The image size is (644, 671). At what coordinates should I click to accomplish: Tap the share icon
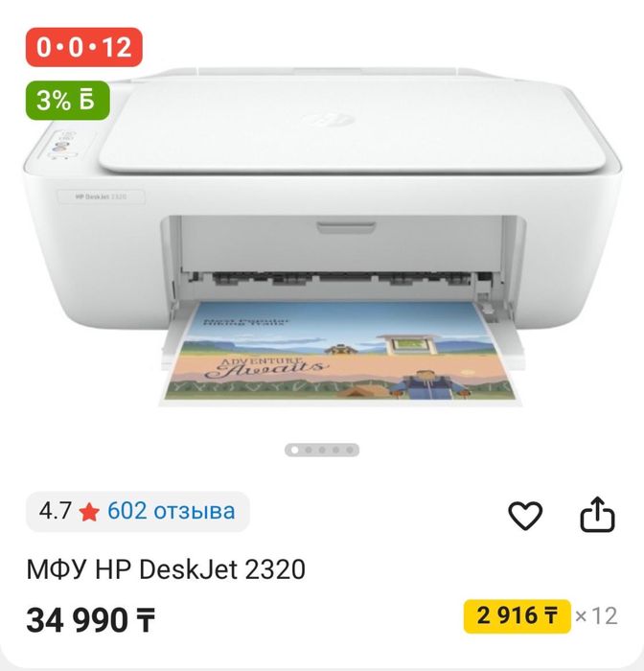coord(597,514)
